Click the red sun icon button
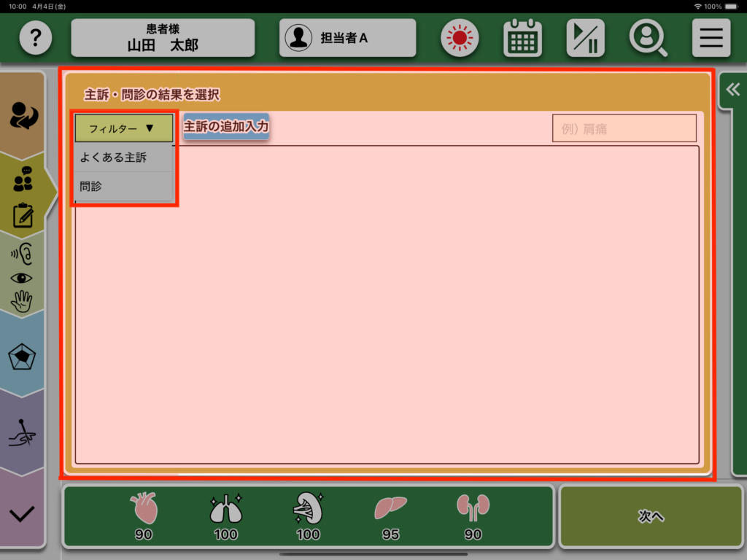Image resolution: width=747 pixels, height=560 pixels. tap(459, 38)
